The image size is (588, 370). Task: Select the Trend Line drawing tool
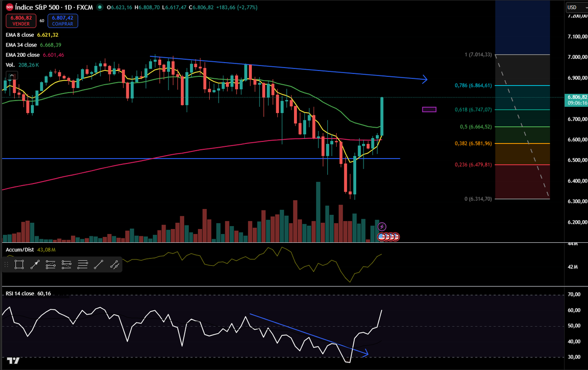click(98, 264)
